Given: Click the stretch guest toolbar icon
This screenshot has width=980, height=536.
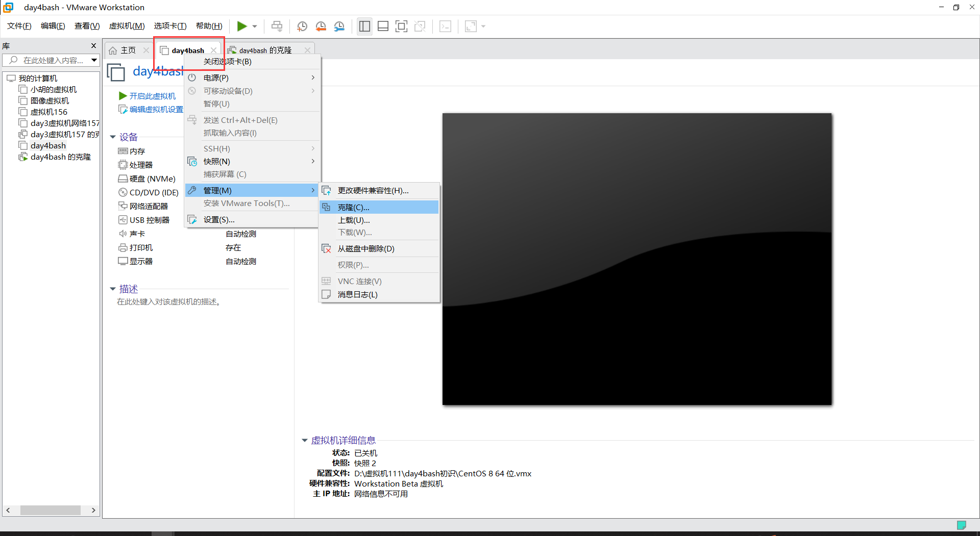Looking at the screenshot, I should 471,26.
